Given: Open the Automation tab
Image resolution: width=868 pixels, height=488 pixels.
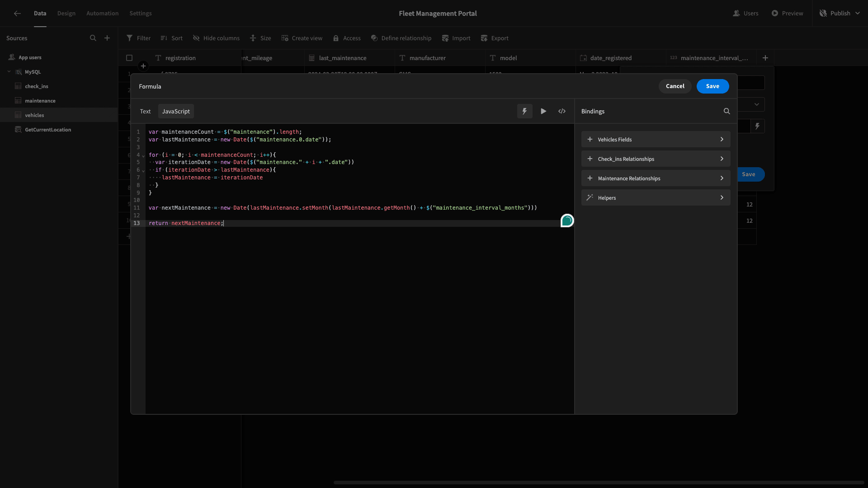Looking at the screenshot, I should [x=103, y=14].
